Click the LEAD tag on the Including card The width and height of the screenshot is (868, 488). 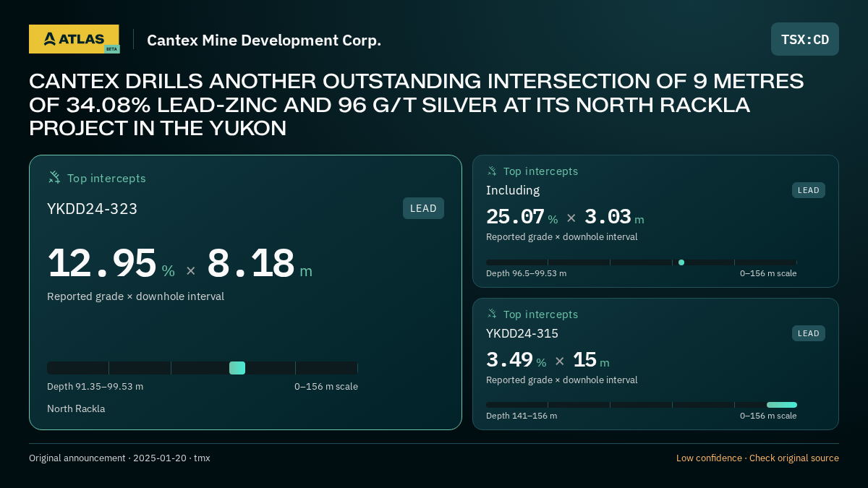tap(808, 190)
